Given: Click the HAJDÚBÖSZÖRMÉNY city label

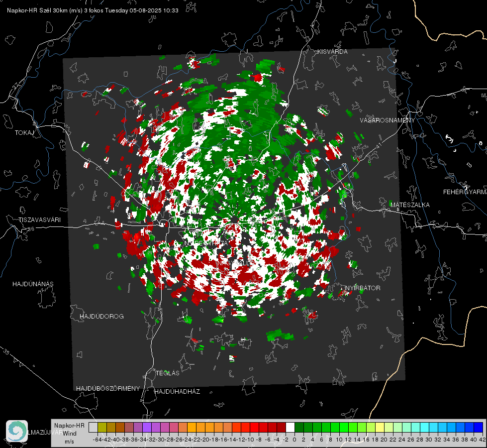Looking at the screenshot, I should [108, 389].
